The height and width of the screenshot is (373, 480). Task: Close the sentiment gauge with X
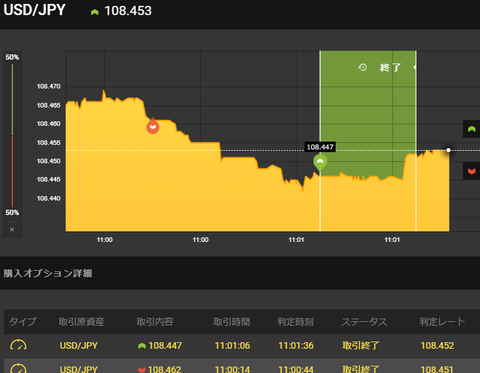[x=12, y=229]
